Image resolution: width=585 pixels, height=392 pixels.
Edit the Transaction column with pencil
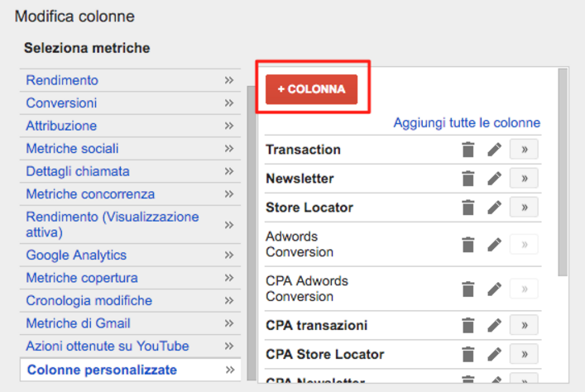point(494,150)
